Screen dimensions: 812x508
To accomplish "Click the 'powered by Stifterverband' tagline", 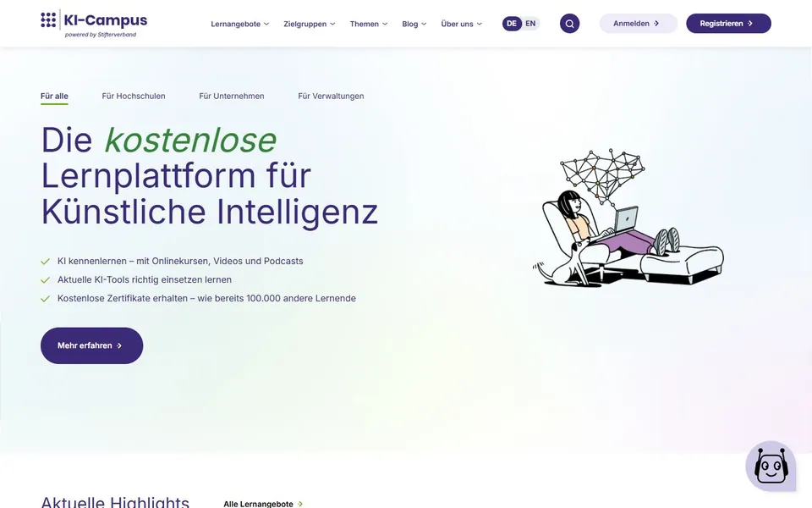I will [101, 35].
